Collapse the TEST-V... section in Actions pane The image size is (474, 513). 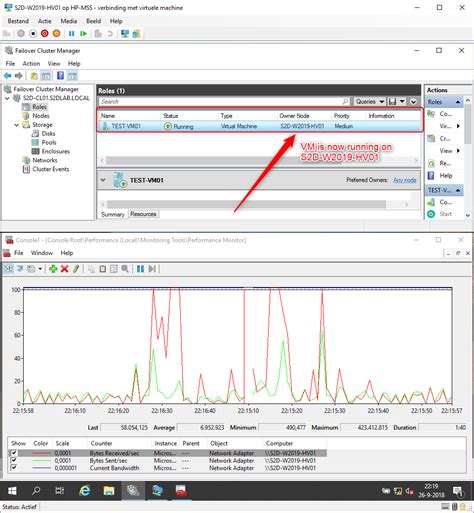(458, 190)
